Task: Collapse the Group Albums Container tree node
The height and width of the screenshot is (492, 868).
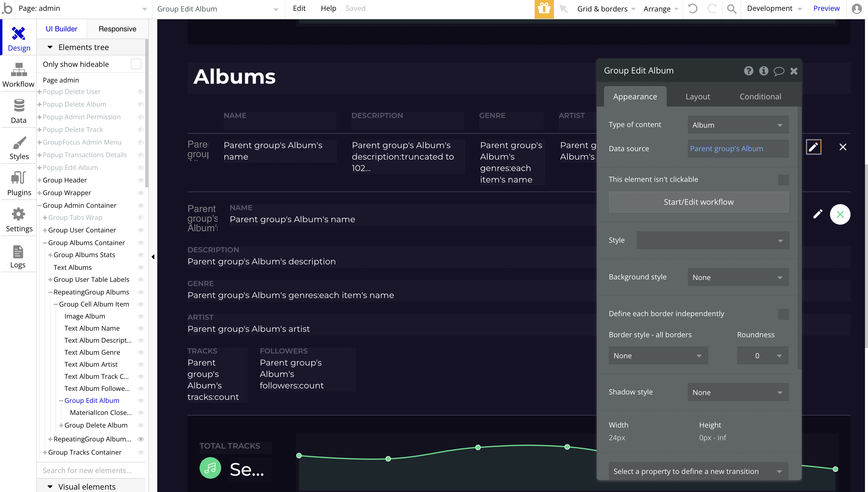Action: 45,243
